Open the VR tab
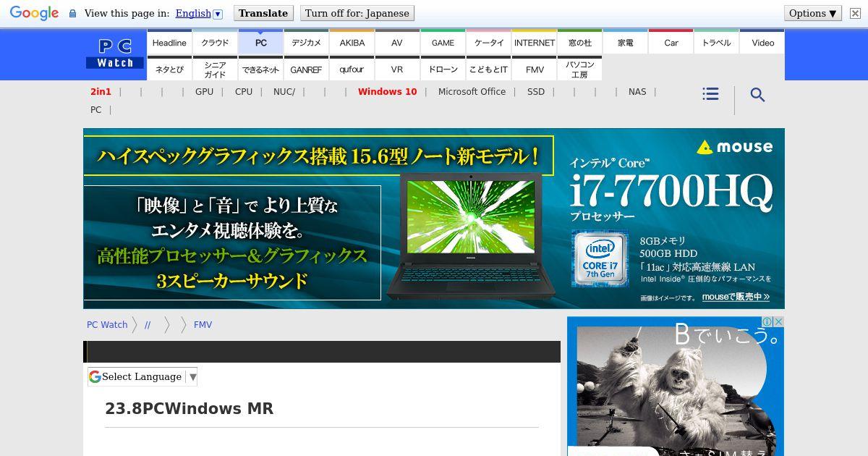 tap(397, 69)
